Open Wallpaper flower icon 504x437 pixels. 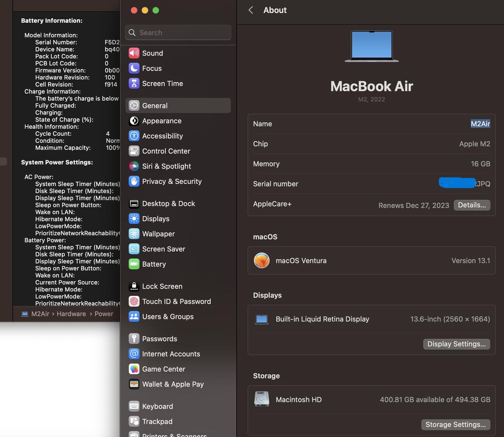134,234
